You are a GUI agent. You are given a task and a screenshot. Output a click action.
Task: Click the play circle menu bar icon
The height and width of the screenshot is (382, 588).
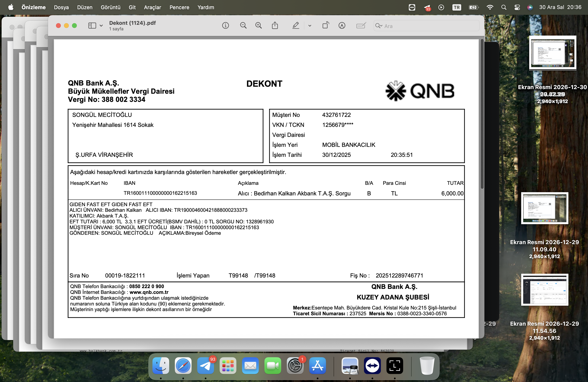tap(441, 7)
